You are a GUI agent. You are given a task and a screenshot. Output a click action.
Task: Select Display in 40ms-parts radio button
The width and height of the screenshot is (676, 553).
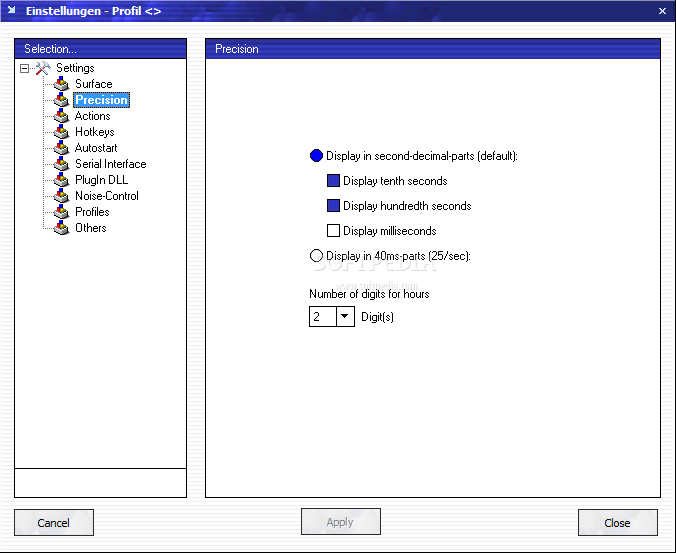[x=316, y=256]
